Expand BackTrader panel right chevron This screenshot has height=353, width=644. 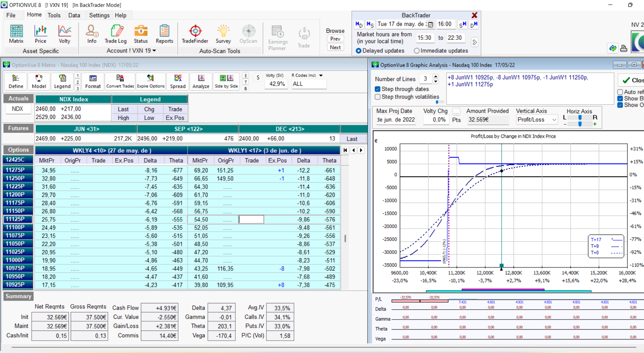click(x=474, y=42)
